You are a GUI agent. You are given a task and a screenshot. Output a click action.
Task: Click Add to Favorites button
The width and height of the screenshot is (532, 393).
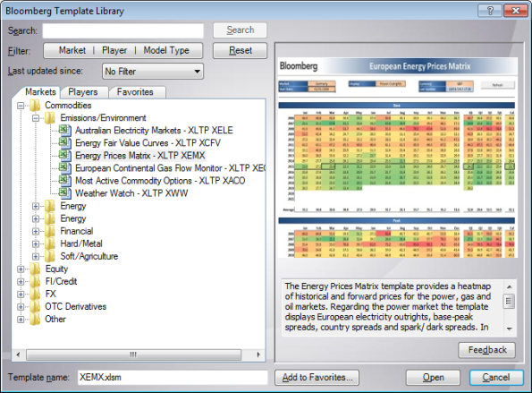coord(317,378)
